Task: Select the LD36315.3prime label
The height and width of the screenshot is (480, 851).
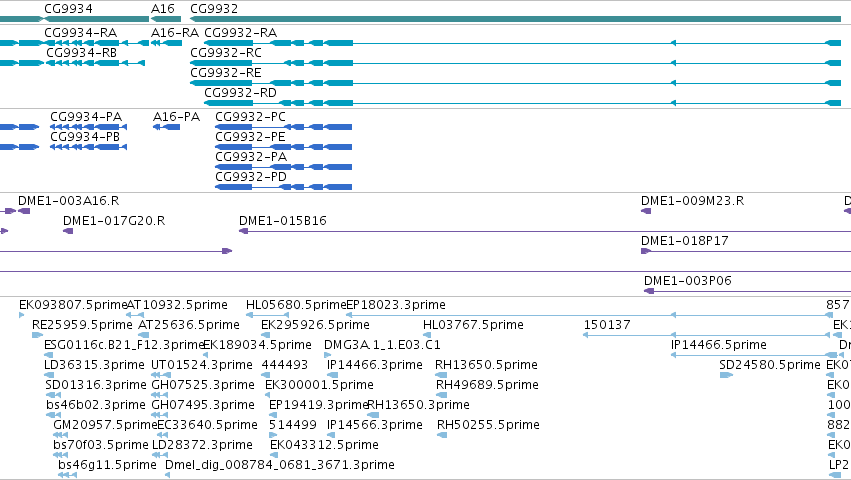Action: (x=94, y=365)
